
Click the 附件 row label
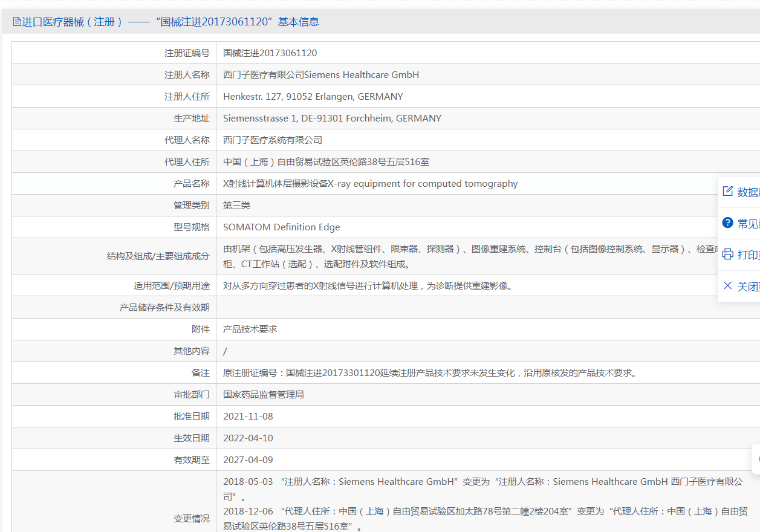coord(201,329)
